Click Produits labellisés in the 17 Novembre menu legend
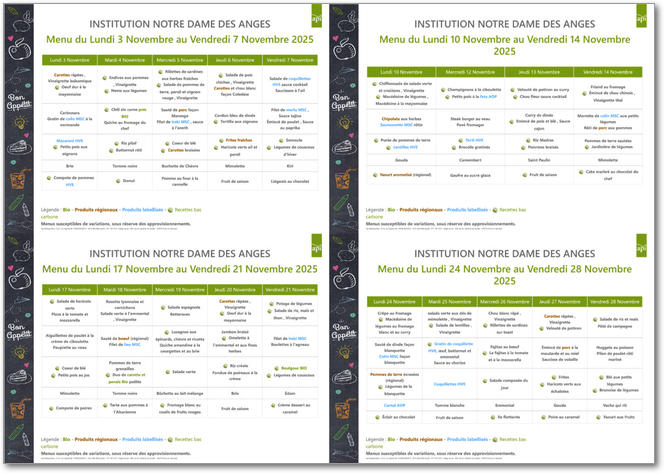This screenshot has width=664, height=473. 138,439
